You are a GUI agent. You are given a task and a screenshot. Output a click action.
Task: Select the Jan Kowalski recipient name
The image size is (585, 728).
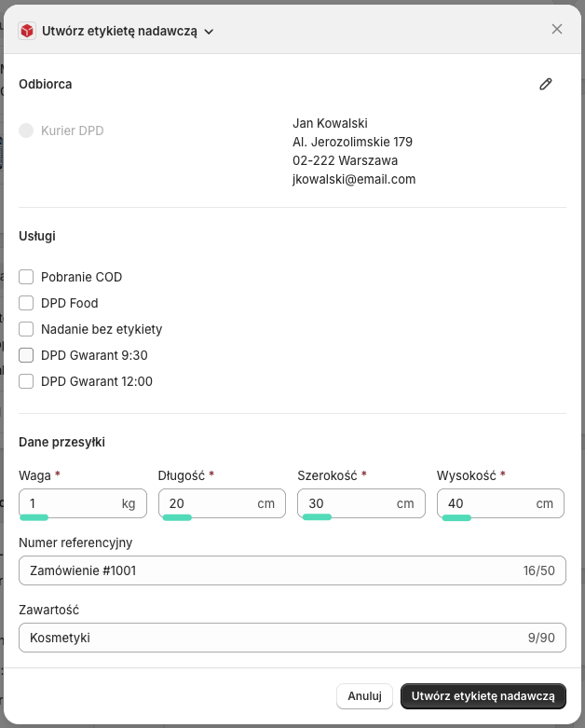point(330,123)
